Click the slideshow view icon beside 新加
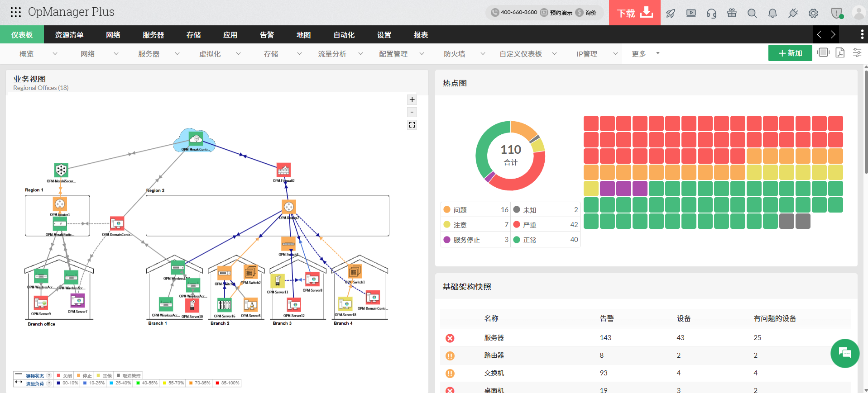Screen dimensions: 868x393 (x=823, y=53)
